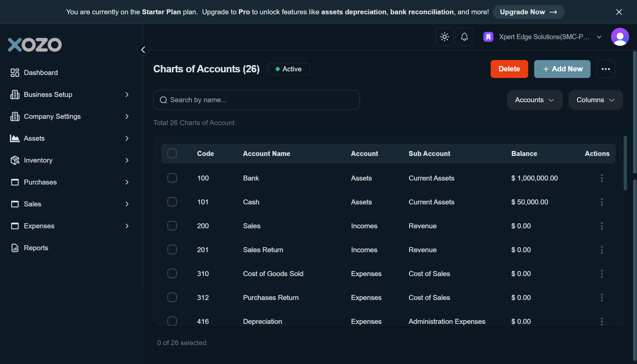The height and width of the screenshot is (364, 637).
Task: Open actions menu for Sales Return row
Action: click(602, 250)
